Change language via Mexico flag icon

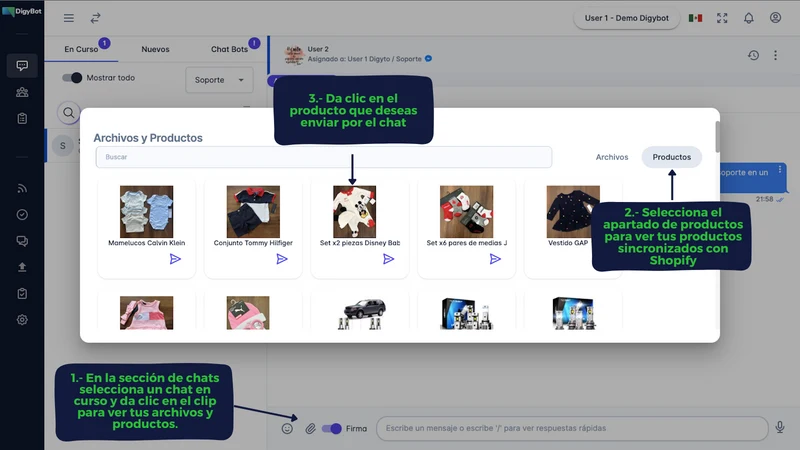click(695, 18)
